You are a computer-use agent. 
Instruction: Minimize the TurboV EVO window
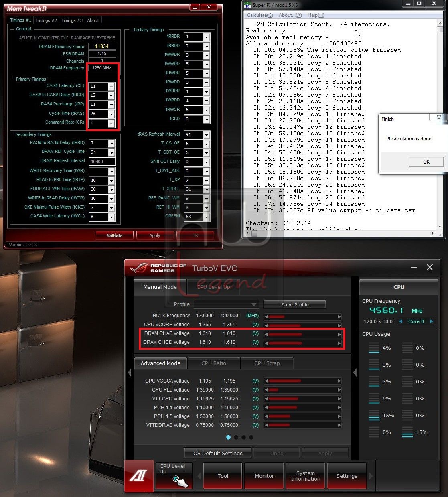414,267
